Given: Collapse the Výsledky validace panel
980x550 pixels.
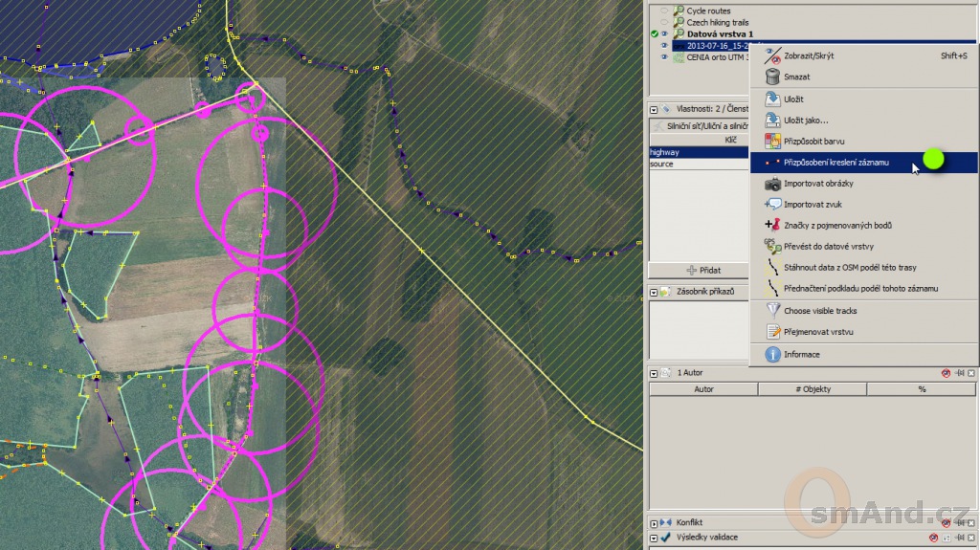Looking at the screenshot, I should [654, 538].
